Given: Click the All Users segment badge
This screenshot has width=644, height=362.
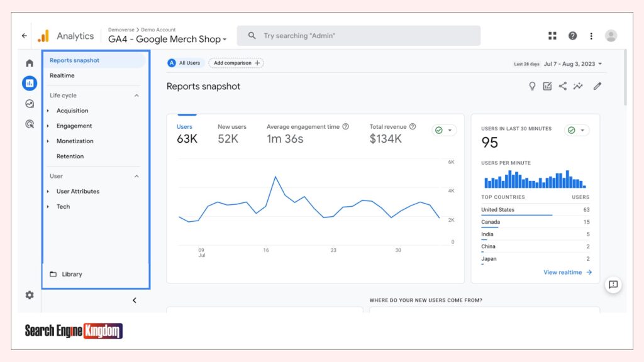Looking at the screenshot, I should pos(184,63).
